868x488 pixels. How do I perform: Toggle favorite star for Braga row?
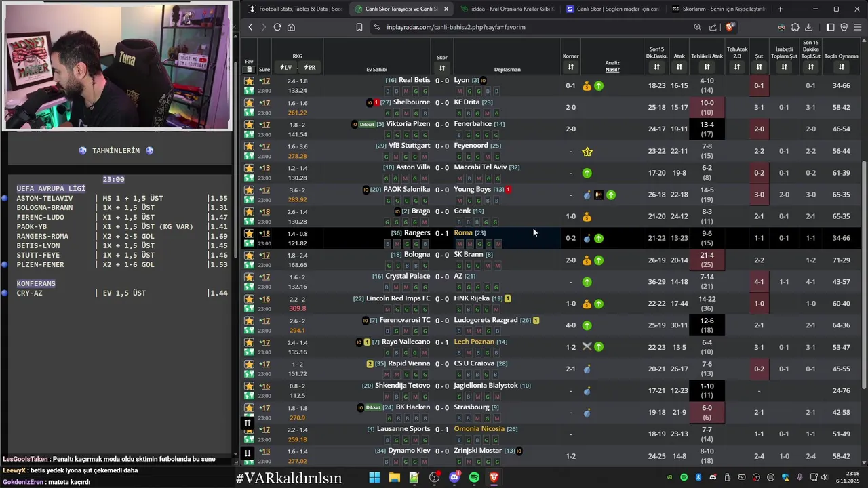point(250,211)
